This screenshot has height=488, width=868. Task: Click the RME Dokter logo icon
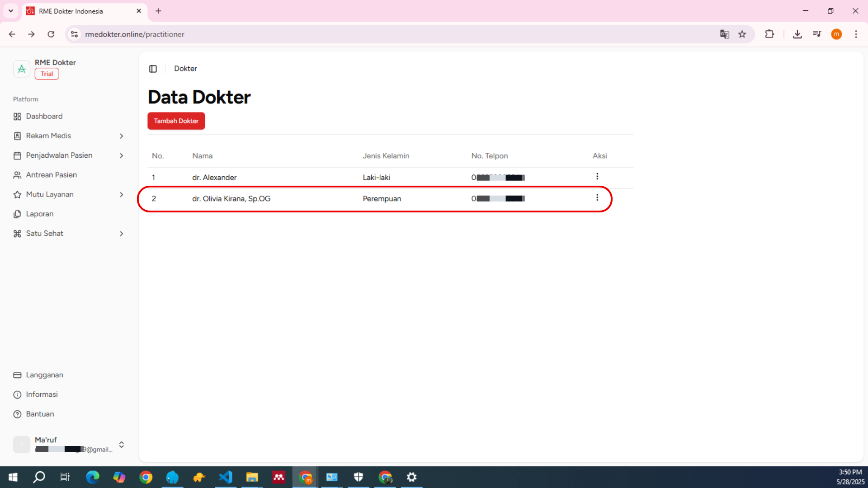pyautogui.click(x=21, y=69)
